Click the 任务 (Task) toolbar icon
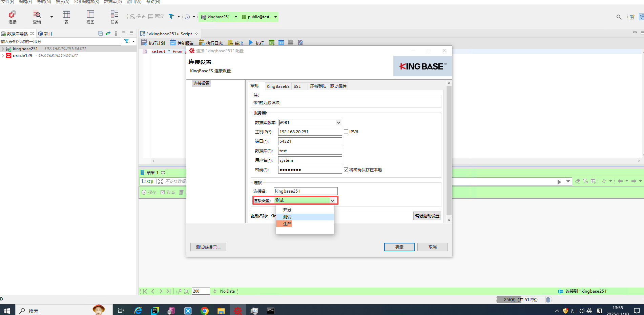Screen dimensions: 644x315 click(115, 15)
